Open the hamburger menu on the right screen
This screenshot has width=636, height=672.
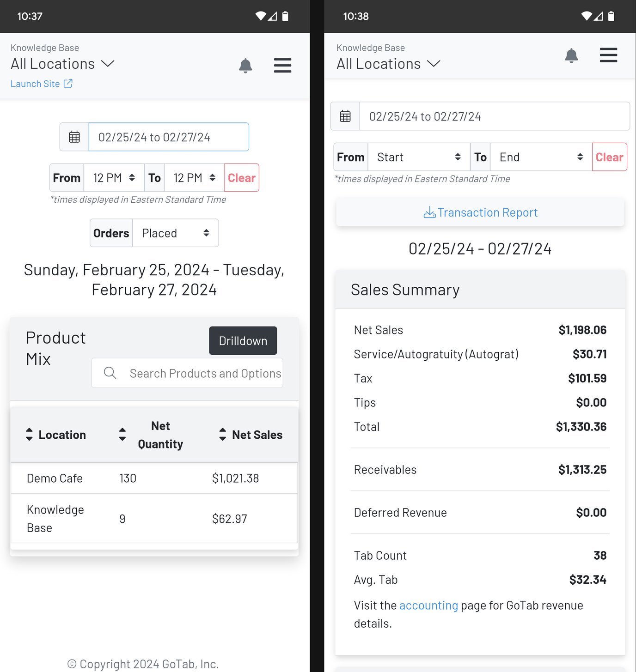click(x=608, y=55)
